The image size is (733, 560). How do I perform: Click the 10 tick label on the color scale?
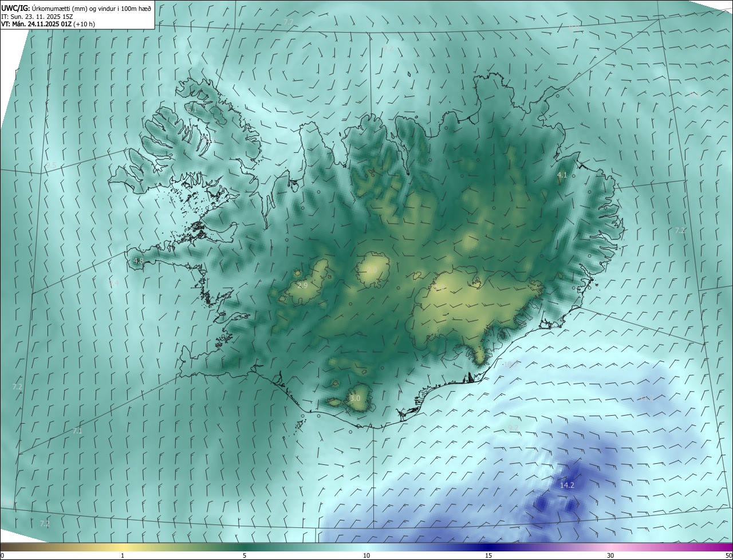click(366, 555)
